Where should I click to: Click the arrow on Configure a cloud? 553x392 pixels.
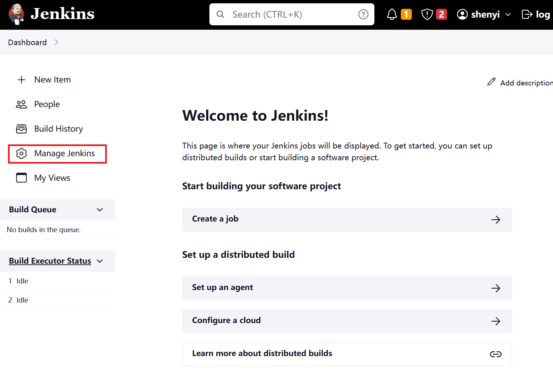click(x=496, y=321)
